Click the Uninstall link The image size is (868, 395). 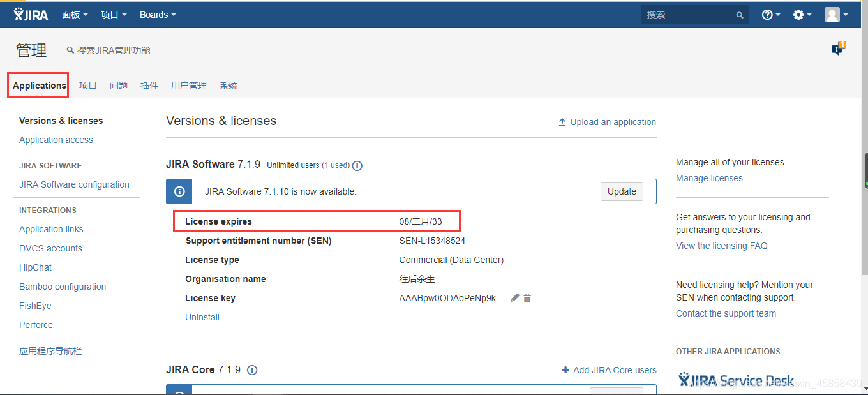coord(202,317)
